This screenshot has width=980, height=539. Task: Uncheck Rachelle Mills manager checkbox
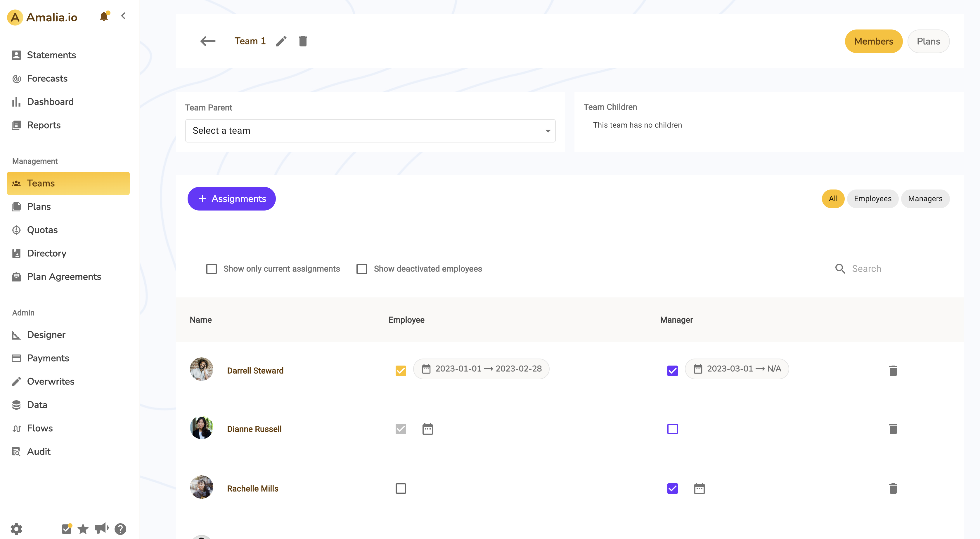(672, 488)
